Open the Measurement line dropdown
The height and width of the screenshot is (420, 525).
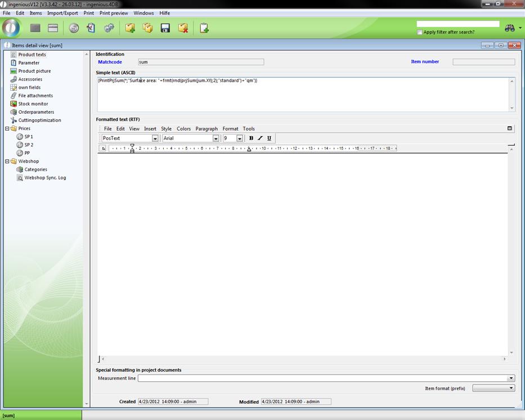pyautogui.click(x=511, y=378)
